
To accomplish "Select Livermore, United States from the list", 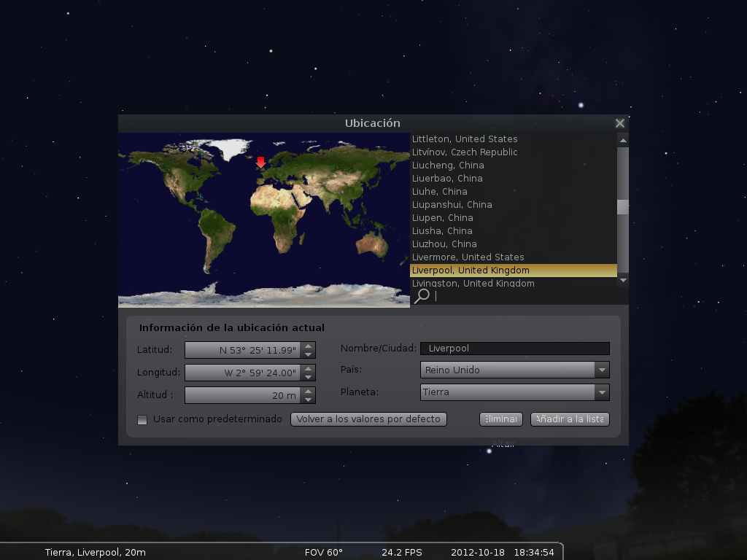I will click(x=468, y=257).
